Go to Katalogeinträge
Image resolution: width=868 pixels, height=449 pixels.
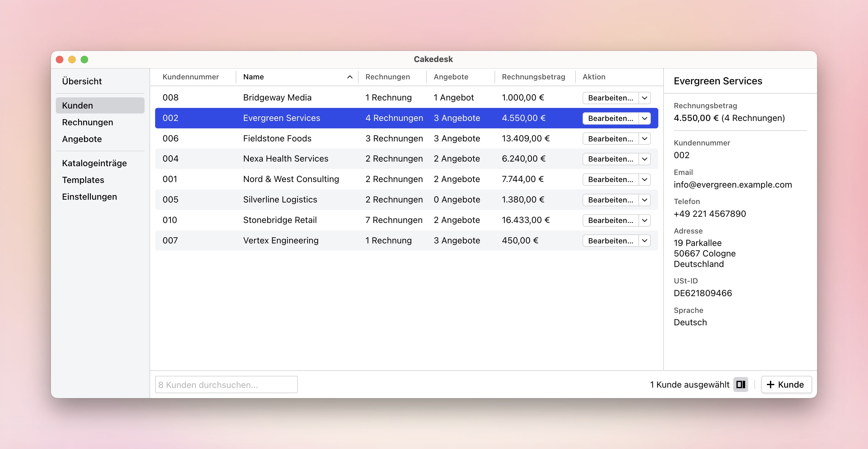[94, 163]
